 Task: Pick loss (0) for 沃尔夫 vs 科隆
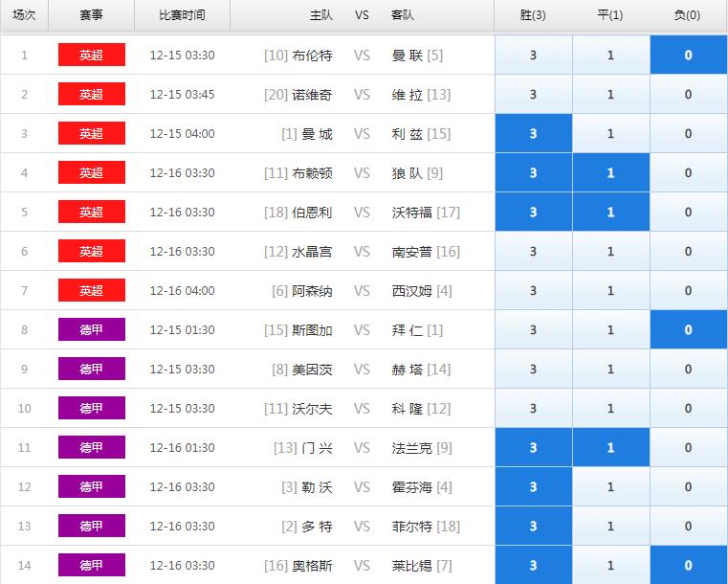pos(688,409)
